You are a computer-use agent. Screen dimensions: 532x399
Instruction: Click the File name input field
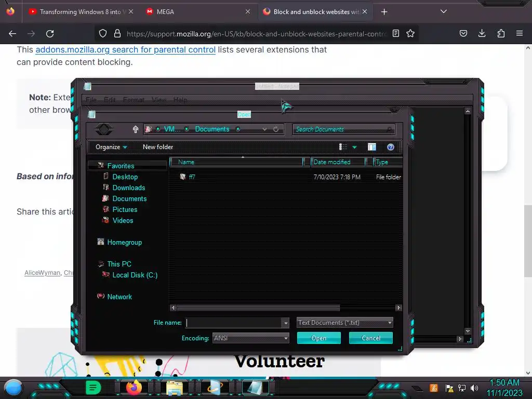coord(233,323)
